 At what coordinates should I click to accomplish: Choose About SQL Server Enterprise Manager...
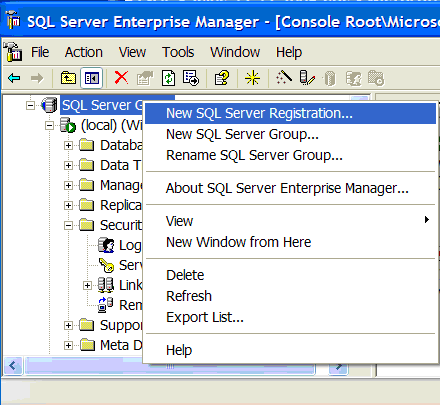[290, 188]
